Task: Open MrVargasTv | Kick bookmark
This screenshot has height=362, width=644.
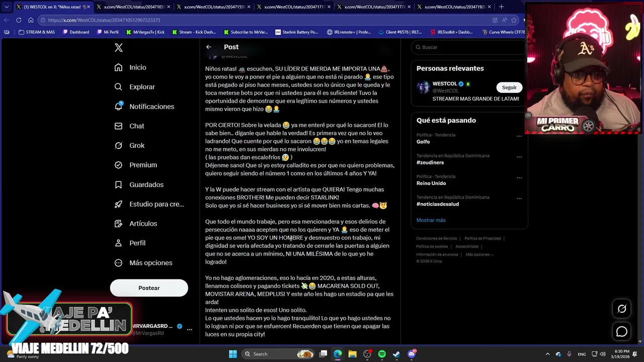Action: click(145, 32)
